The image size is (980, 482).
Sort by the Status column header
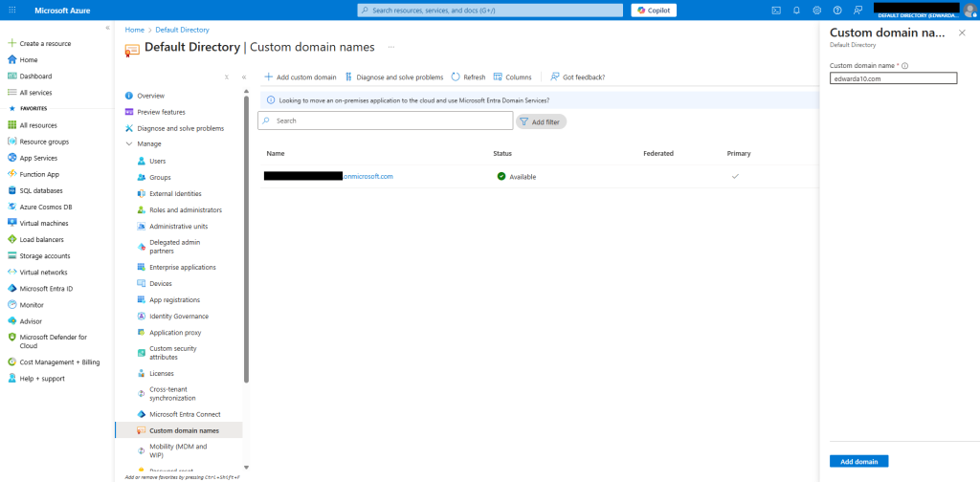click(x=502, y=154)
